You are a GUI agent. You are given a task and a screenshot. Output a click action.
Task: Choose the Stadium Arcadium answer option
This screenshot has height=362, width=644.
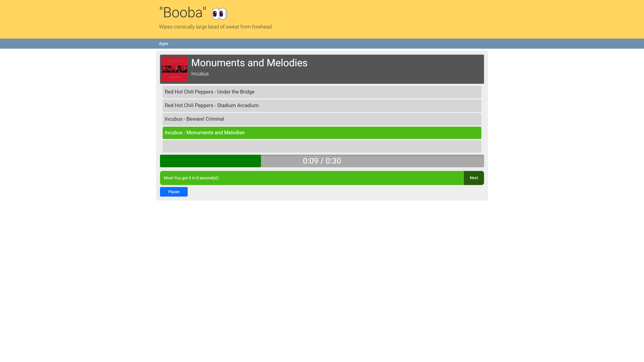tap(321, 105)
